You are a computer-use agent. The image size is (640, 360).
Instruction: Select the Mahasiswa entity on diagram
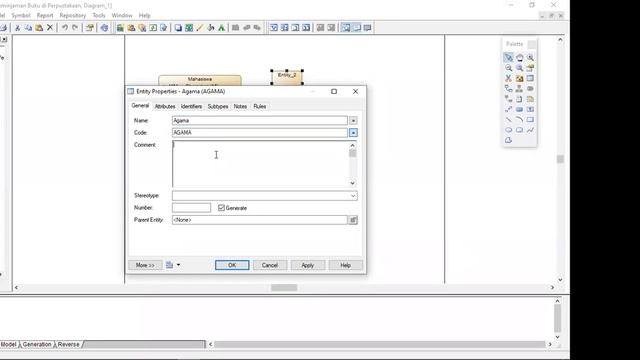coord(200,80)
